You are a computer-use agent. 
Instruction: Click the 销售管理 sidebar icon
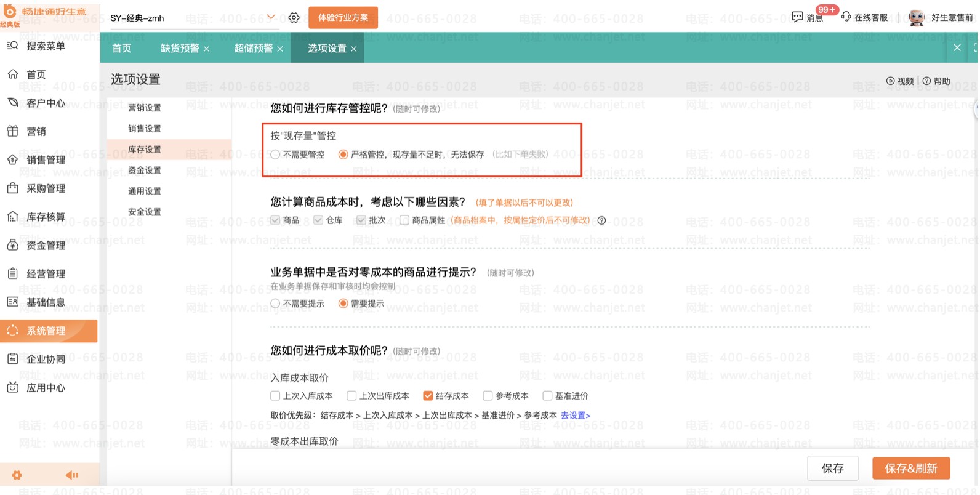[x=12, y=159]
